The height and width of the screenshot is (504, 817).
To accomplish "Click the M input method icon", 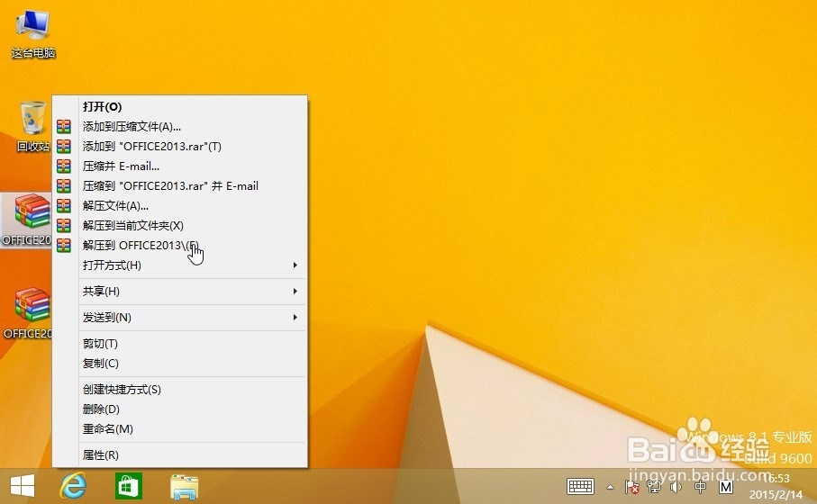I will (x=726, y=487).
